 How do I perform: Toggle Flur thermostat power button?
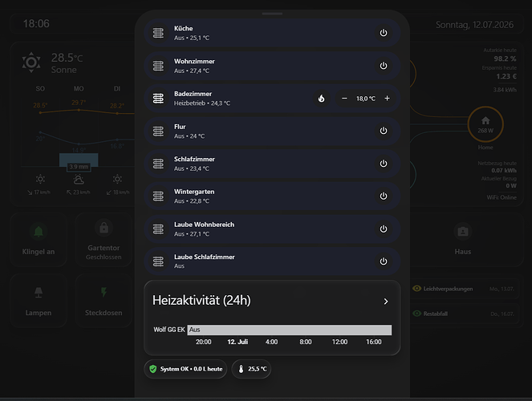pos(383,131)
